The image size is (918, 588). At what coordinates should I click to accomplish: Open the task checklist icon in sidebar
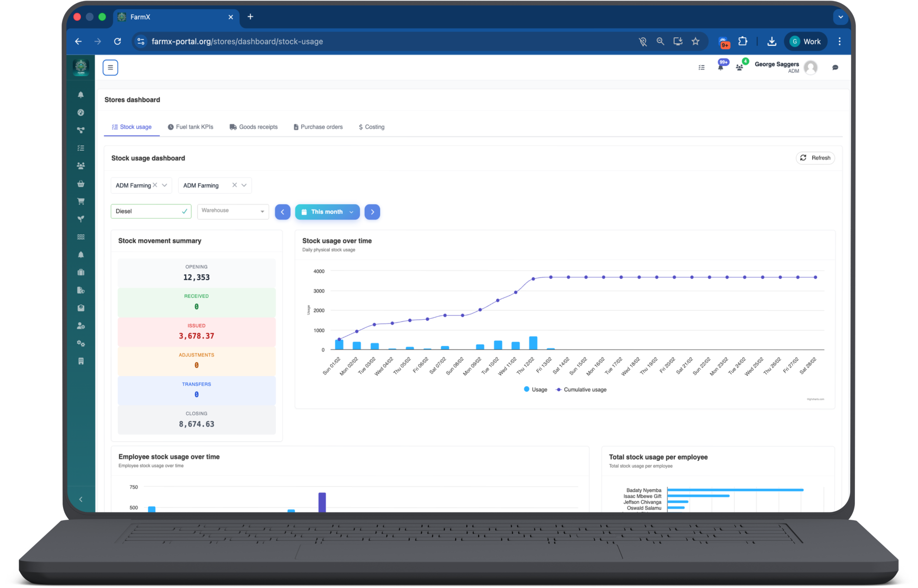(81, 148)
